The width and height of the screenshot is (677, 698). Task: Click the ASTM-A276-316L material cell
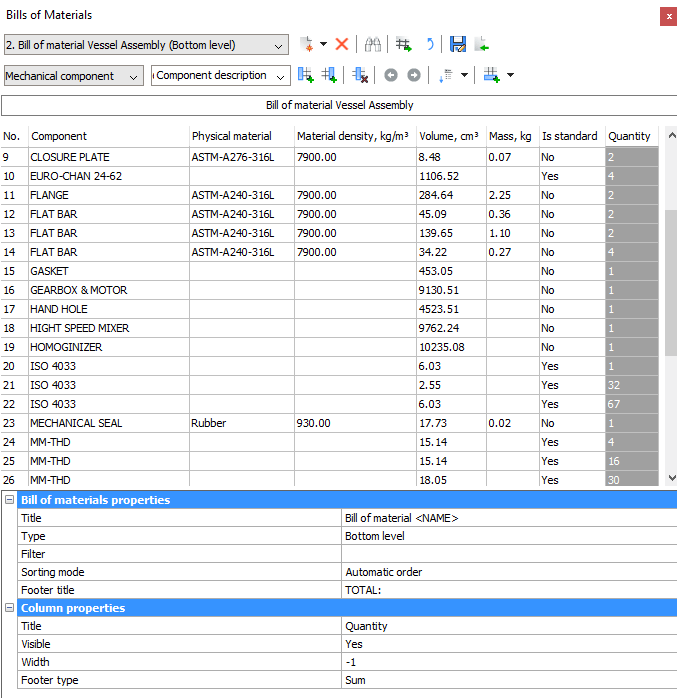(241, 157)
